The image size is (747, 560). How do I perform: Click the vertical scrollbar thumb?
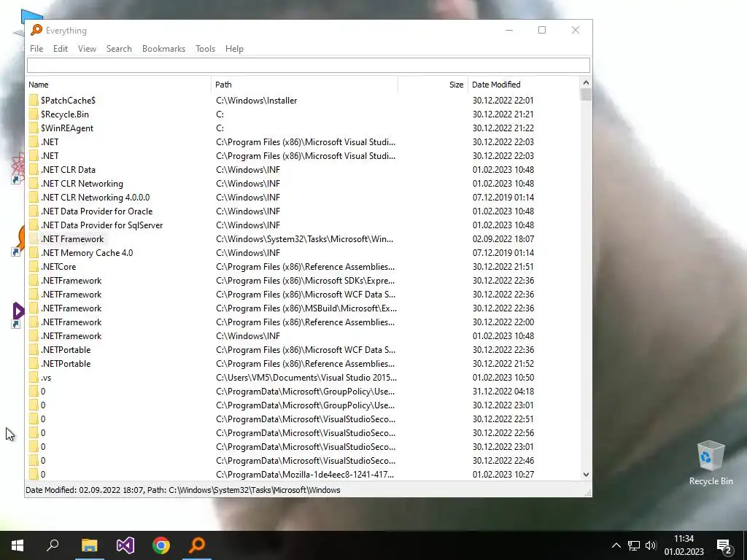point(586,95)
